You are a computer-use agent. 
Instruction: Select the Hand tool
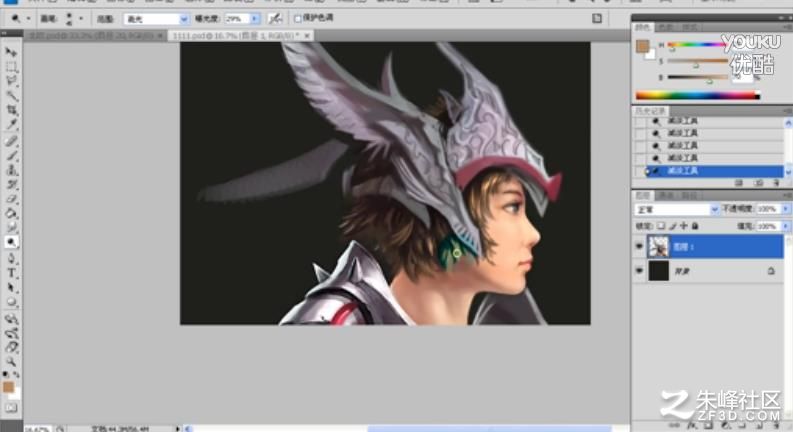pos(11,347)
